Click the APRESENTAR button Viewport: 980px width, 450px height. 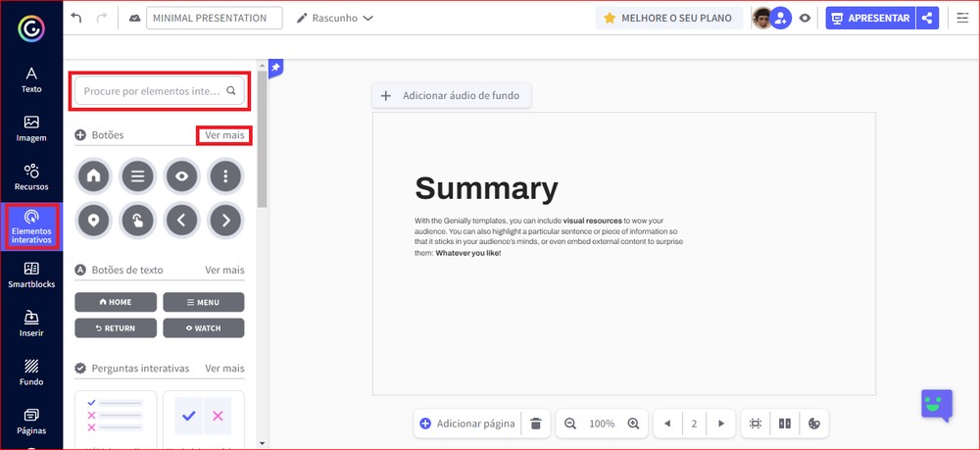[x=870, y=18]
